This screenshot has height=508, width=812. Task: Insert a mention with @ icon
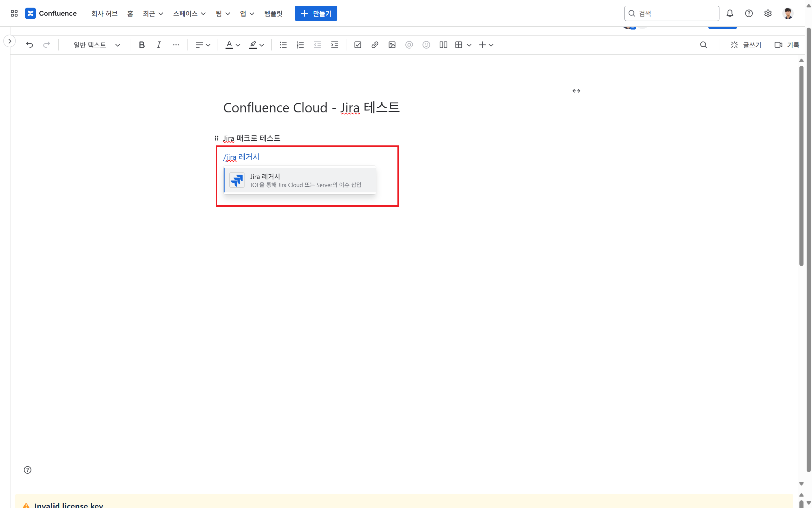click(x=409, y=45)
